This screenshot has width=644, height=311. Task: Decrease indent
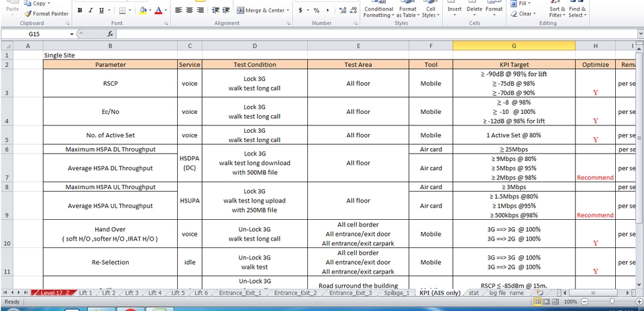[x=215, y=10]
